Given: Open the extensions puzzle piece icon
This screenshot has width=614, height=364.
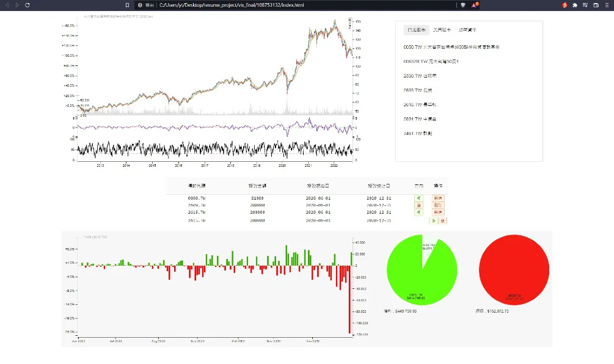Looking at the screenshot, I should point(575,5).
